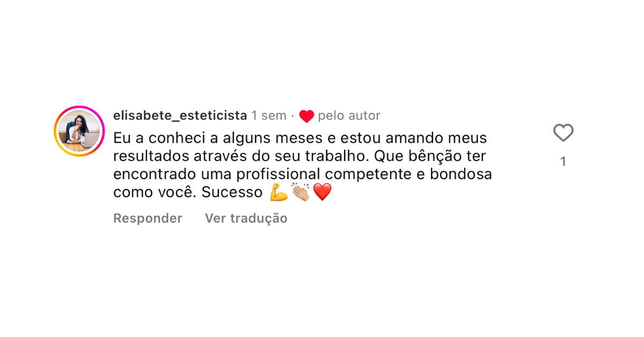
Task: Select Ver tradução to translate the comment
Action: pyautogui.click(x=246, y=218)
